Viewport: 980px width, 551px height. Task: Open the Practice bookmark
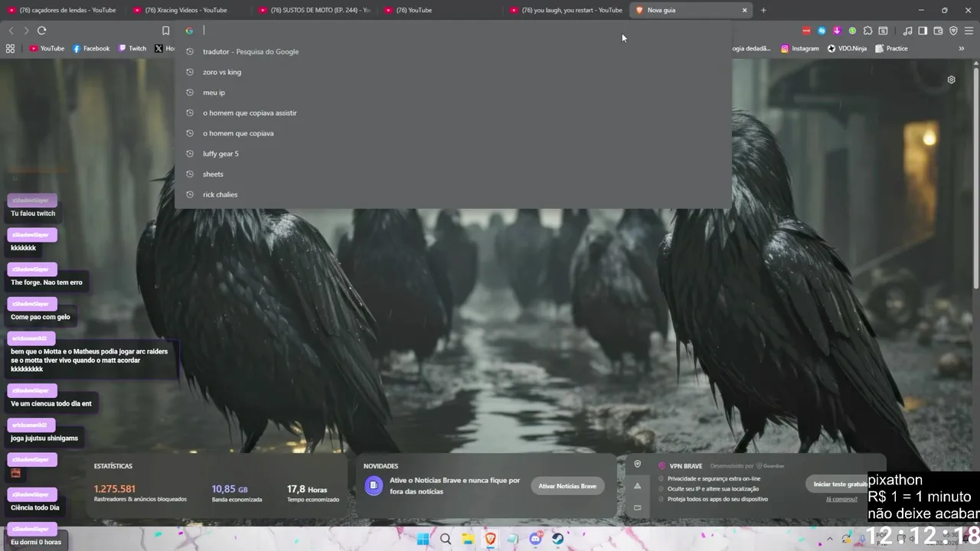coord(891,48)
